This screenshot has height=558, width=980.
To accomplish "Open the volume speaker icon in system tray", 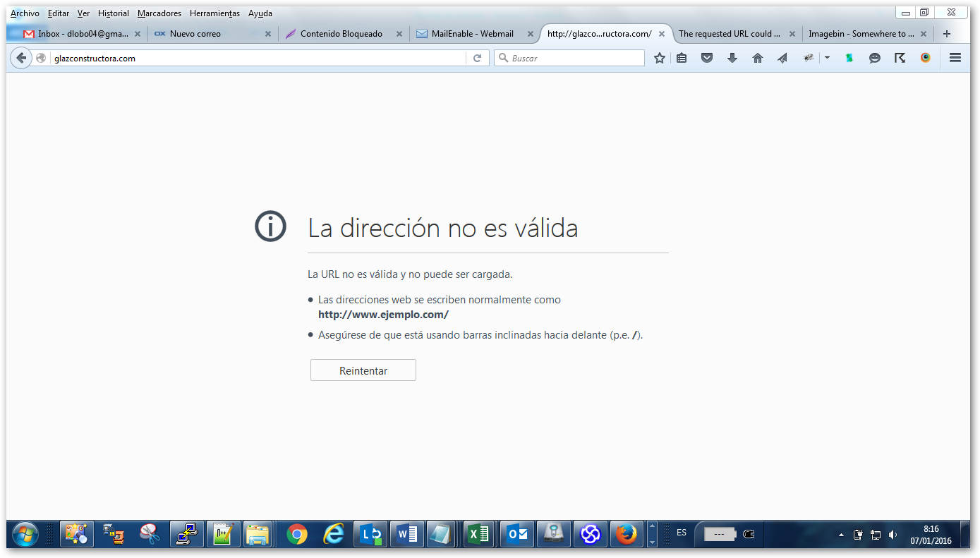I will pyautogui.click(x=893, y=535).
